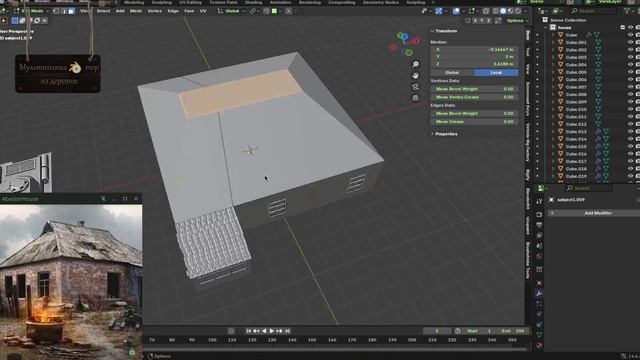Open Object Data green triangle tab
The image size is (640, 360).
point(539,335)
